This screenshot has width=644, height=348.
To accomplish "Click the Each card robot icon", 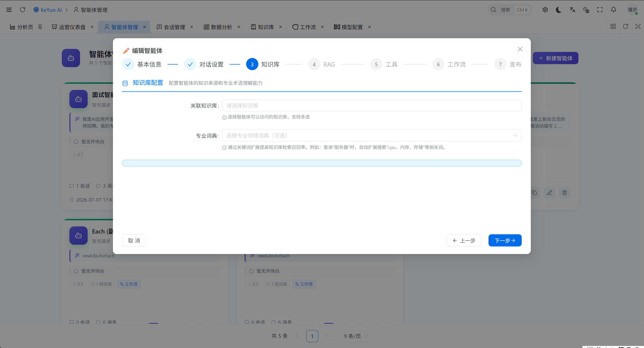I will 79,236.
